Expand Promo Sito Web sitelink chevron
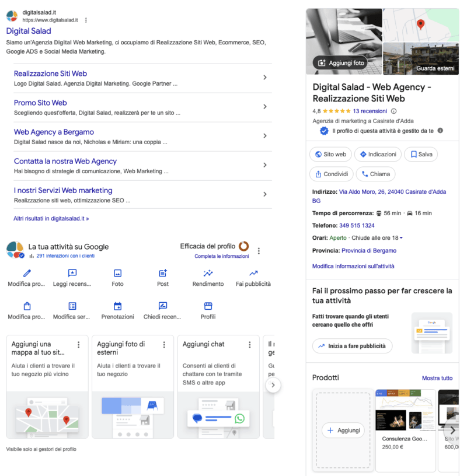The height and width of the screenshot is (476, 467). [265, 107]
